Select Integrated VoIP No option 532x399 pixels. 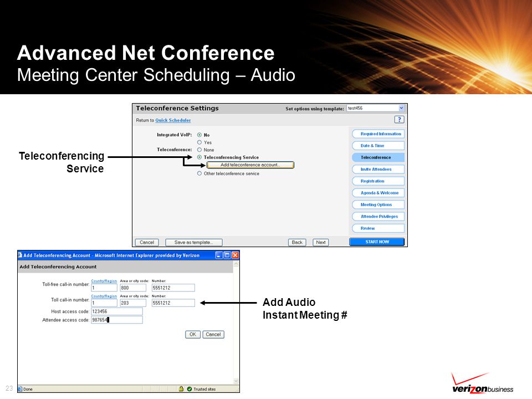pos(199,135)
